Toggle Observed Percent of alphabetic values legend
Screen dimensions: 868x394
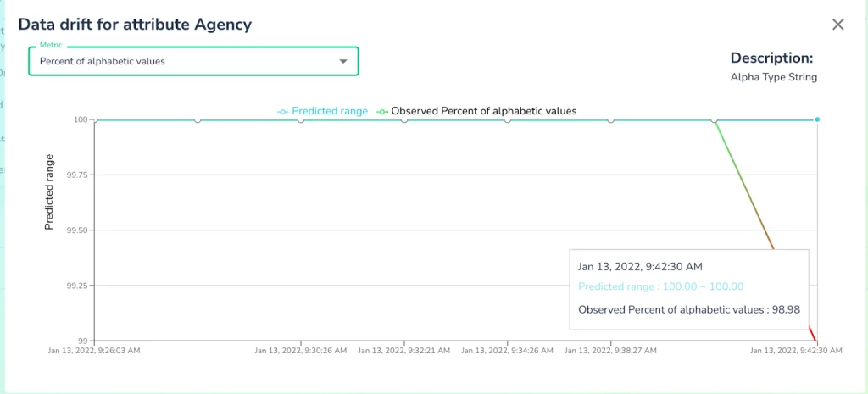[x=477, y=111]
